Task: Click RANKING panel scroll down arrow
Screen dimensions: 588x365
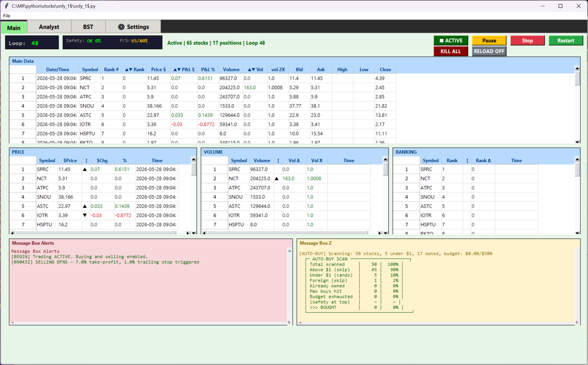Action: [577, 233]
